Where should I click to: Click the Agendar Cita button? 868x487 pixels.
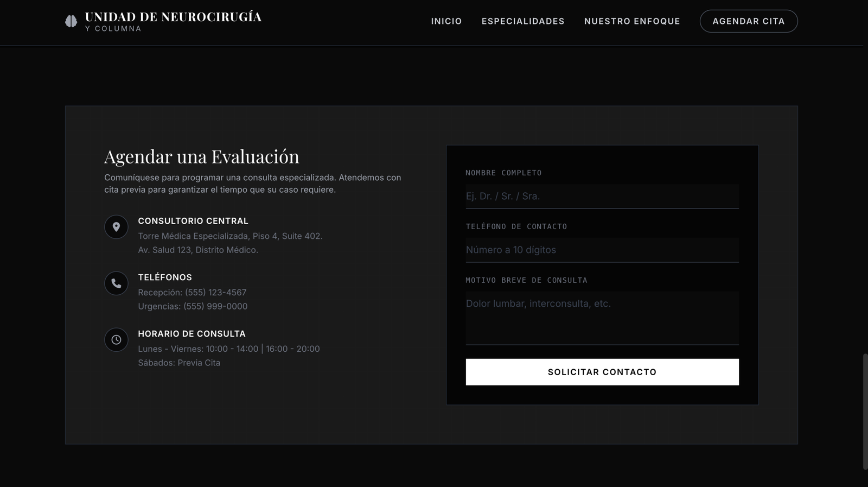click(x=749, y=21)
